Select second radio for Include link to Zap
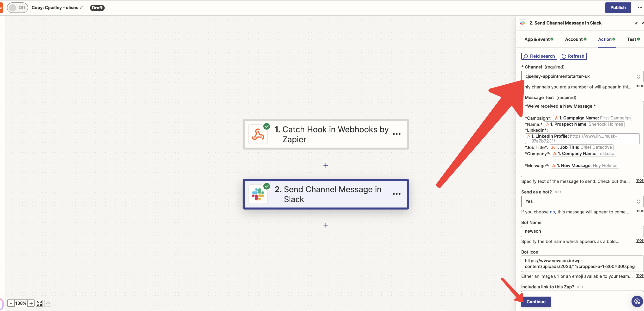The width and height of the screenshot is (644, 311). (582, 287)
